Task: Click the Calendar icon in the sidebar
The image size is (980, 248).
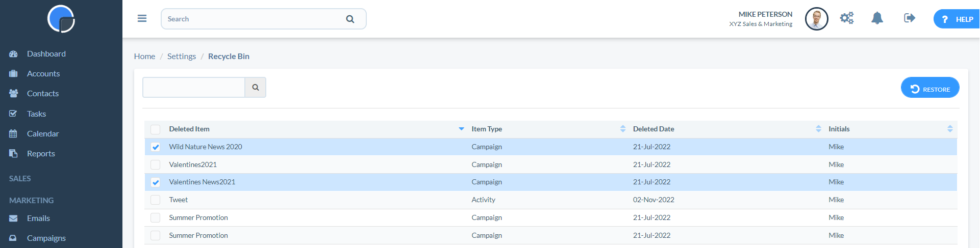Action: click(x=13, y=133)
